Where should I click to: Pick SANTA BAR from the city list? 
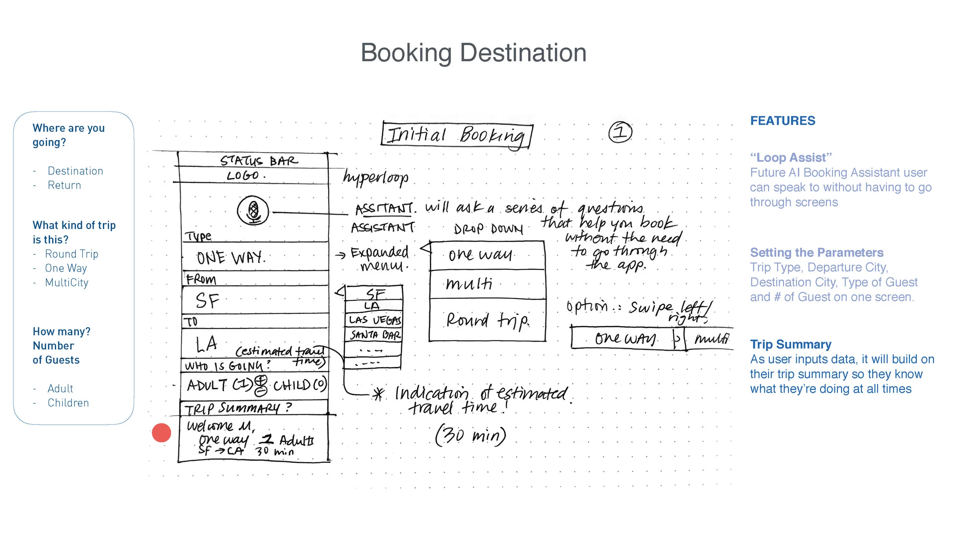[374, 335]
